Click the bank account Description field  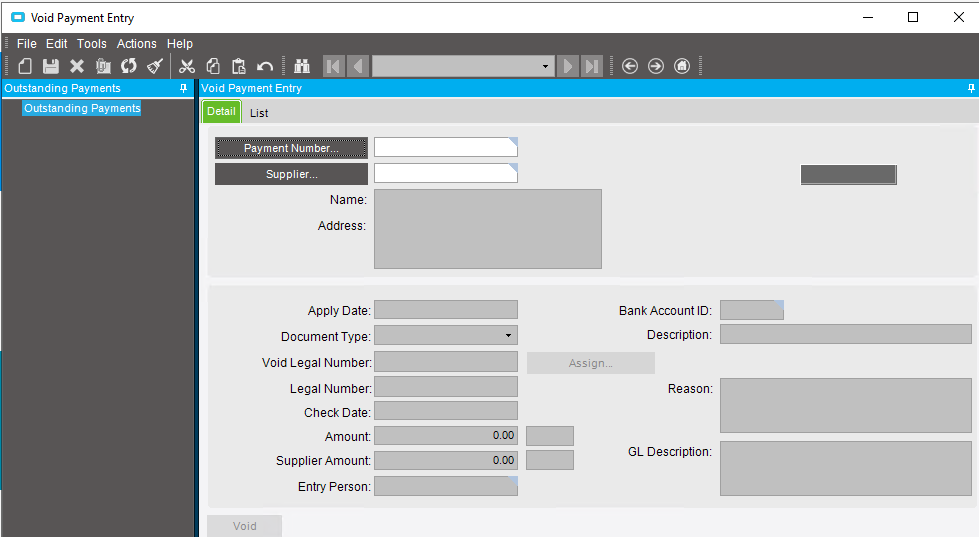point(845,334)
